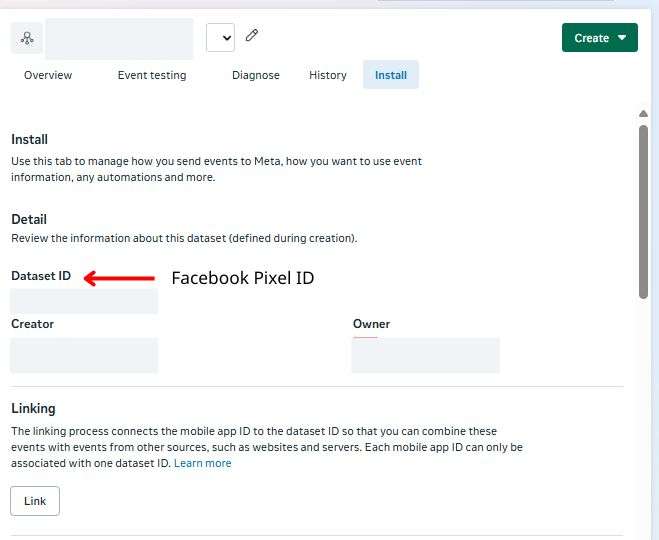
Task: Click the dataset icon at top left
Action: click(26, 39)
